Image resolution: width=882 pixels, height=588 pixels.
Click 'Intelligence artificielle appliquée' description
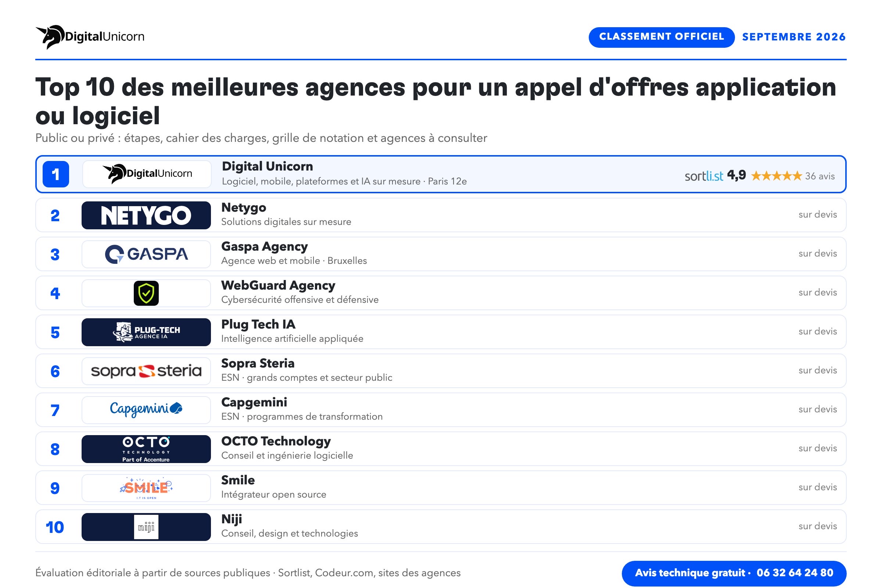(292, 339)
